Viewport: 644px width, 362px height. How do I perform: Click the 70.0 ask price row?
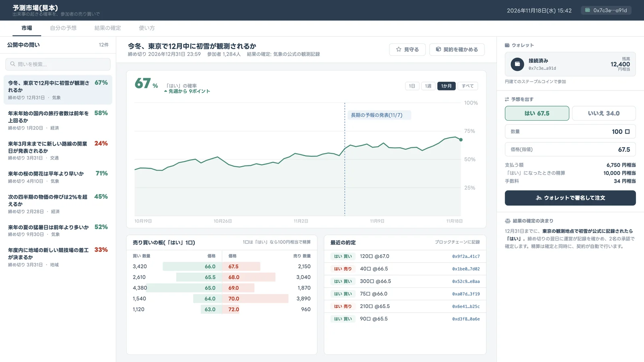(269, 299)
